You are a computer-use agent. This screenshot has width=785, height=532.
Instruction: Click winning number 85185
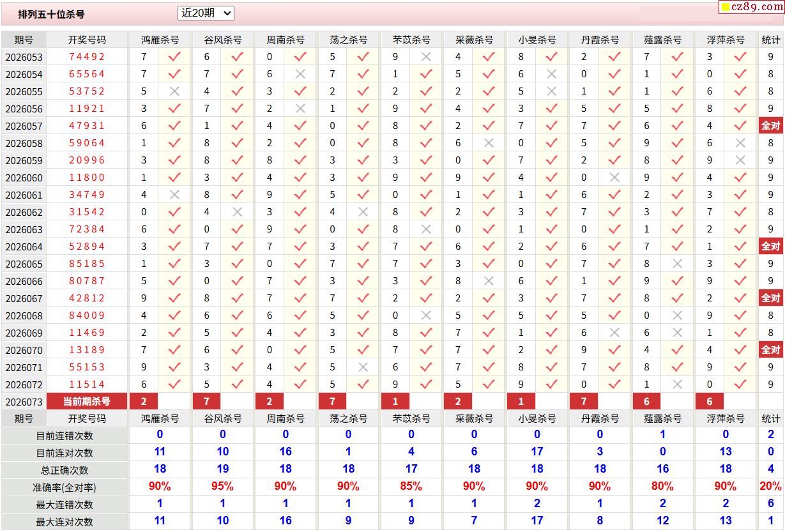point(87,264)
